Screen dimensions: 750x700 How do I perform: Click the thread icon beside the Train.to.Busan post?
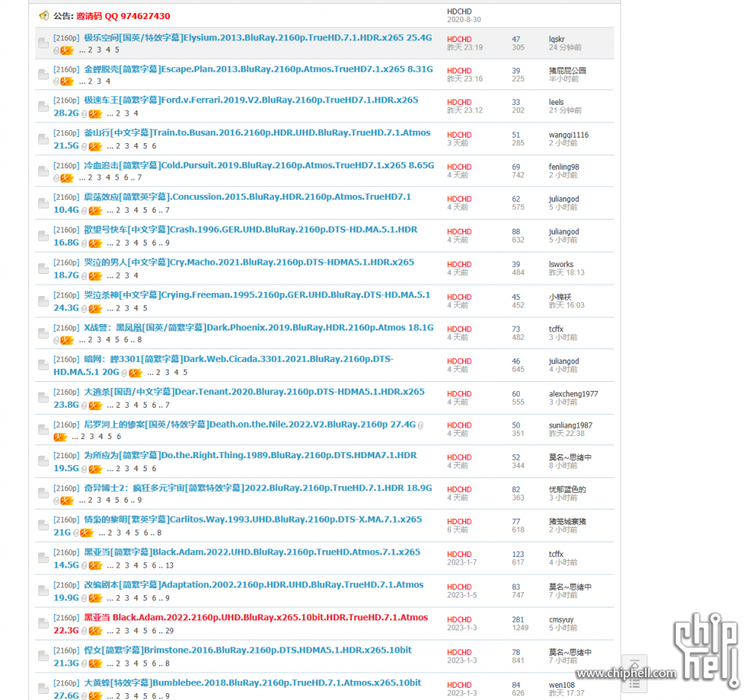[x=44, y=139]
